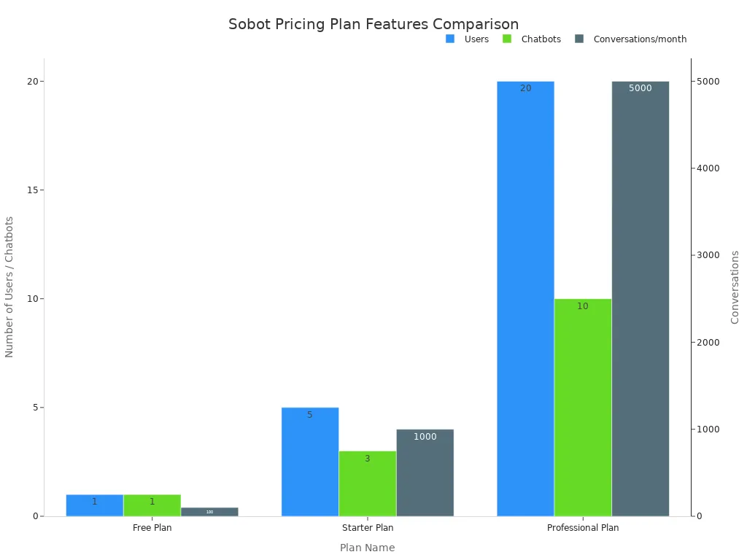Click the Free Plan green Chatbots bar

click(152, 505)
